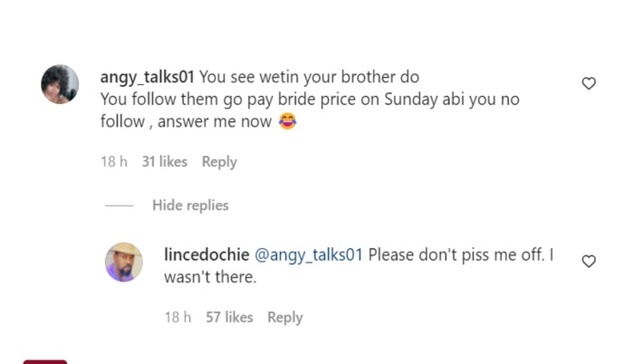
Task: Click the 18 h timestamp beside 31 likes
Action: 114,162
